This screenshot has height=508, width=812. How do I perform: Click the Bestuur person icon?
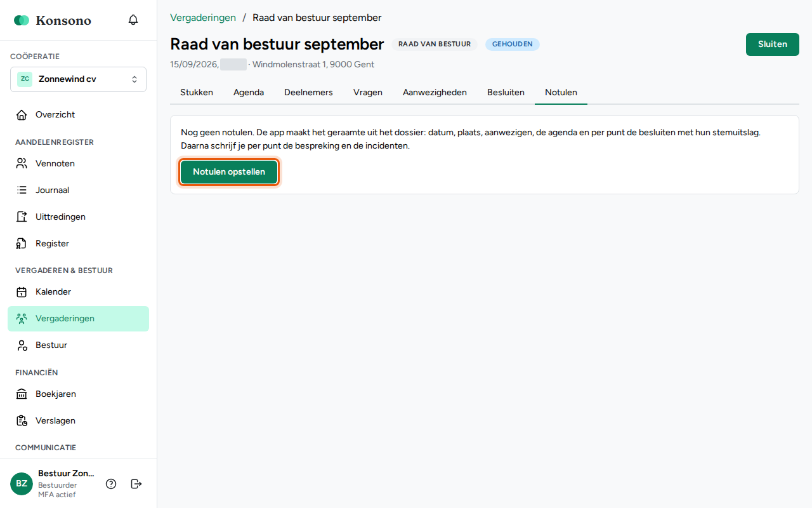point(22,345)
